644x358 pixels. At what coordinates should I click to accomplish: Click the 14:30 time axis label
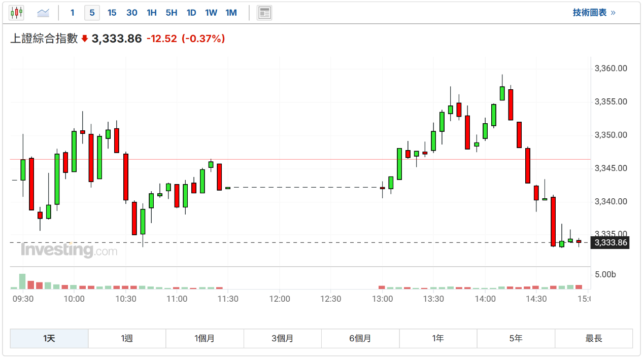(536, 299)
